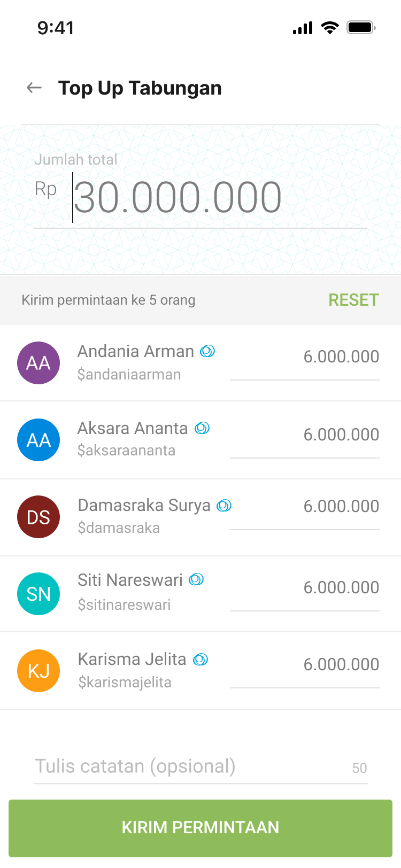401x868 pixels.
Task: Edit Aksara Ananta's amount field
Action: click(x=305, y=435)
